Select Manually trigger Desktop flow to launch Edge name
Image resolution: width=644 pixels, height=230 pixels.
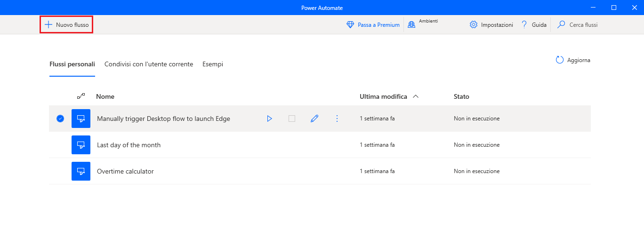163,119
